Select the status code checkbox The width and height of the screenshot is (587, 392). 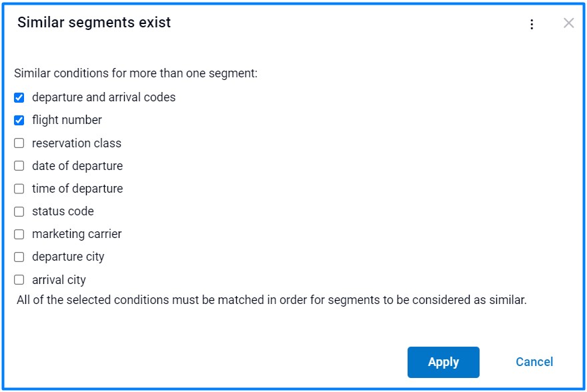coord(19,211)
